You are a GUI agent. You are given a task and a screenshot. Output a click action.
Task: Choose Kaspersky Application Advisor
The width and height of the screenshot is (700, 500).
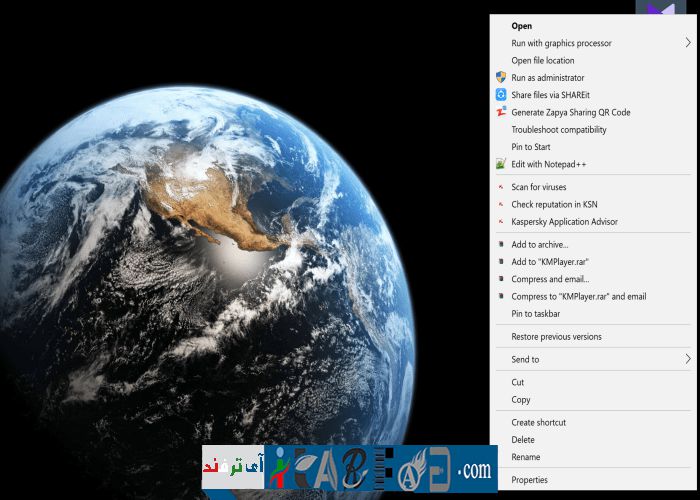564,222
